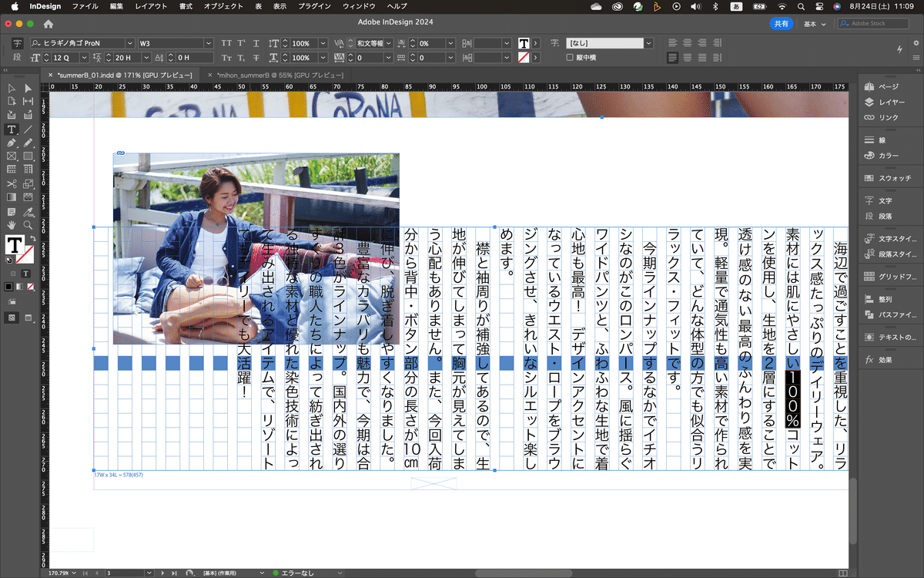Click the quick apply lightning icon
This screenshot has width=924, height=578.
901,49
